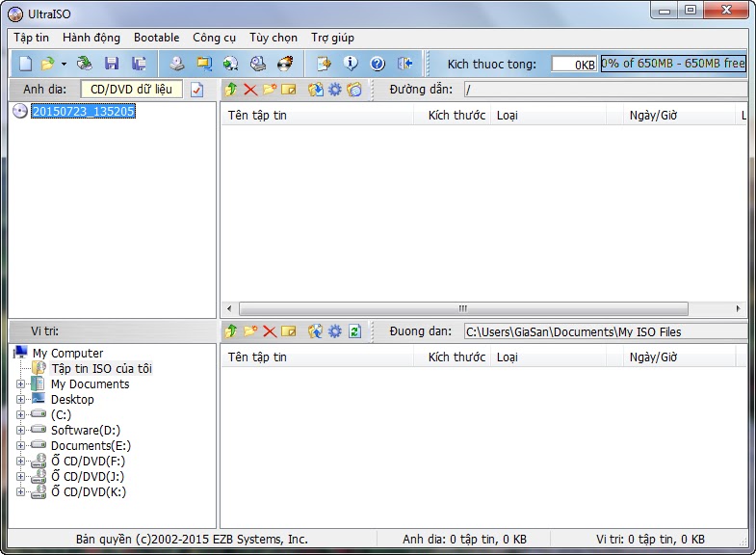The image size is (756, 555).
Task: Click the Mount to virtual drive icon
Action: click(258, 64)
